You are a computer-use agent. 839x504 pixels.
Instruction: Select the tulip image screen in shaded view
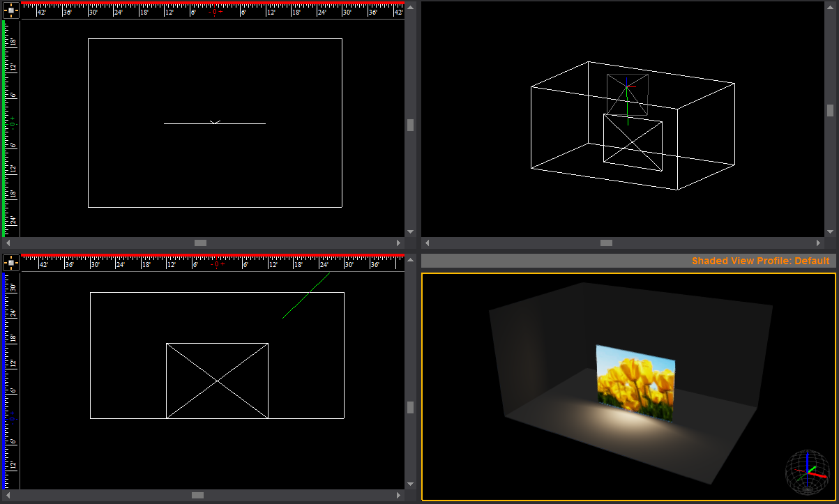coord(635,383)
